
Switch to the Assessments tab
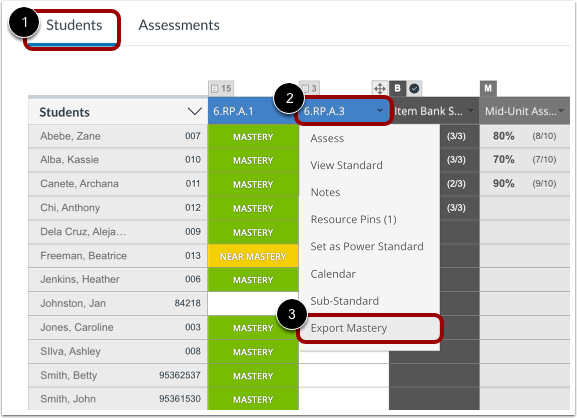(x=179, y=25)
